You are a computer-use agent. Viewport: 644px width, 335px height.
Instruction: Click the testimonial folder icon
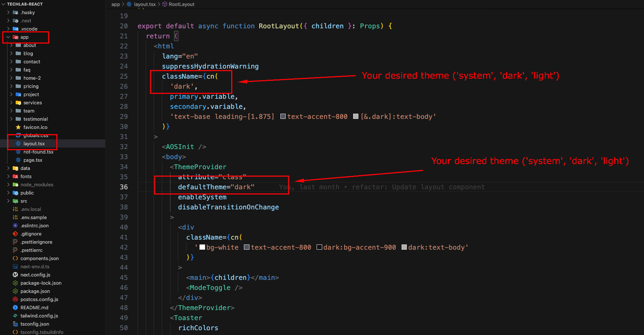point(18,119)
